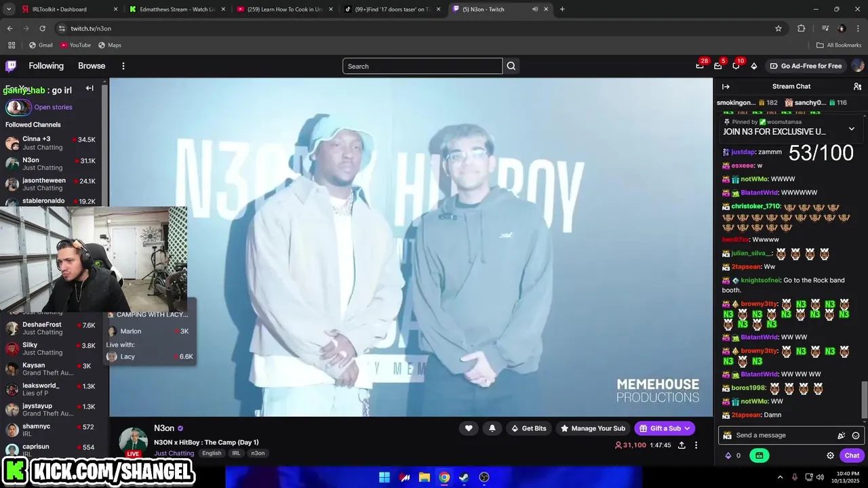The height and width of the screenshot is (488, 868).
Task: Click the heart Follow icon
Action: (469, 428)
